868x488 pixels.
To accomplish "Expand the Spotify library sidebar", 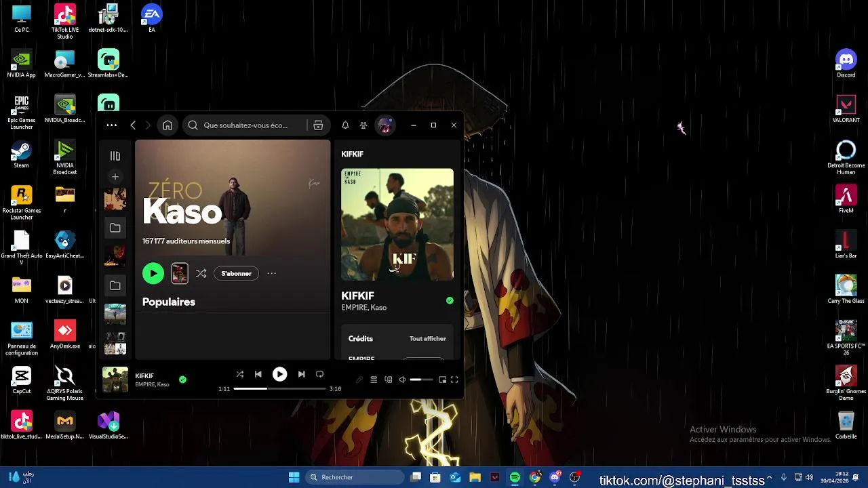I will coord(115,156).
